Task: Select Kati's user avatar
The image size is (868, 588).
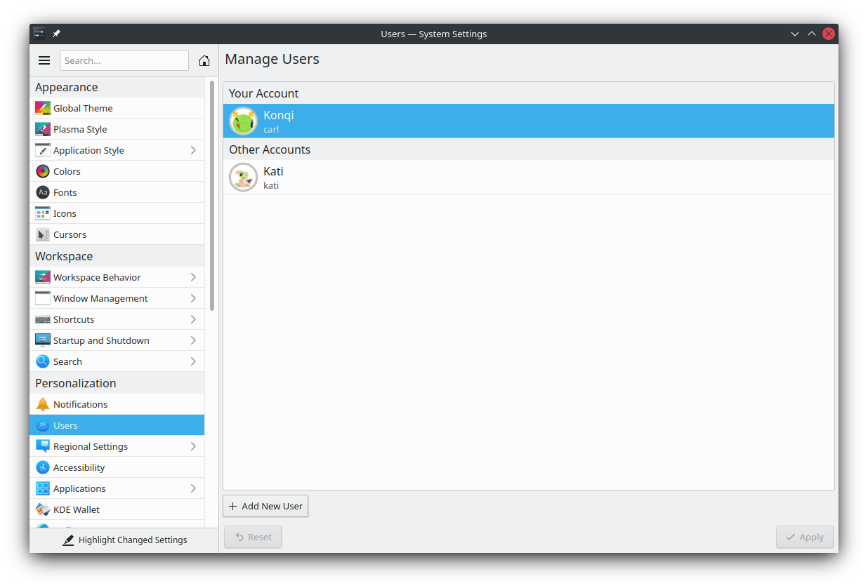Action: (x=243, y=178)
